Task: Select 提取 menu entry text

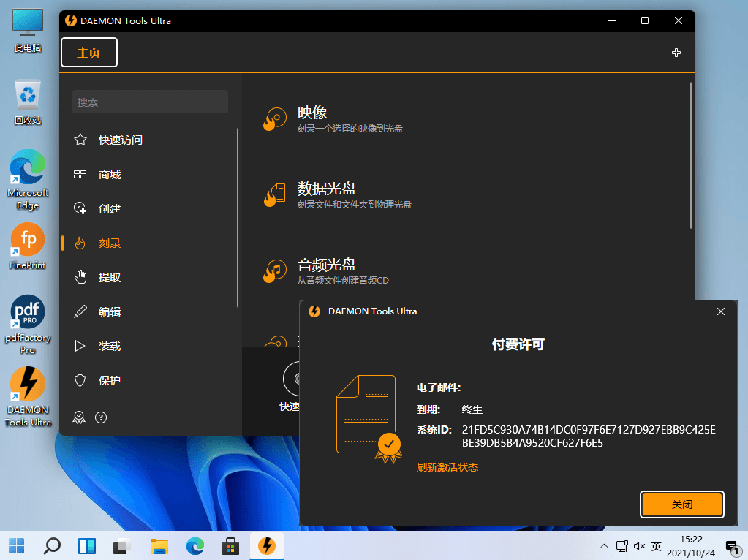Action: point(110,277)
